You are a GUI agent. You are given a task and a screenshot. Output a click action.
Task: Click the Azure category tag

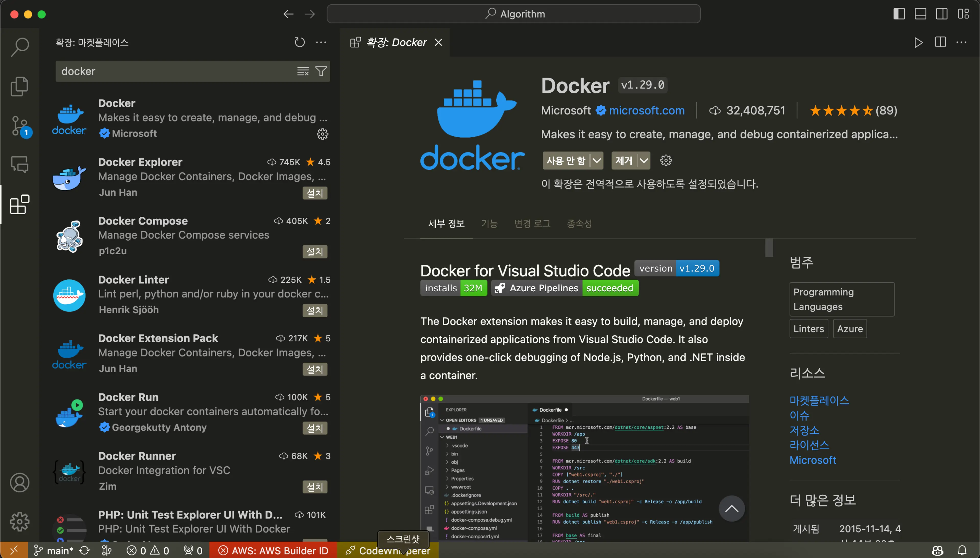coord(850,328)
